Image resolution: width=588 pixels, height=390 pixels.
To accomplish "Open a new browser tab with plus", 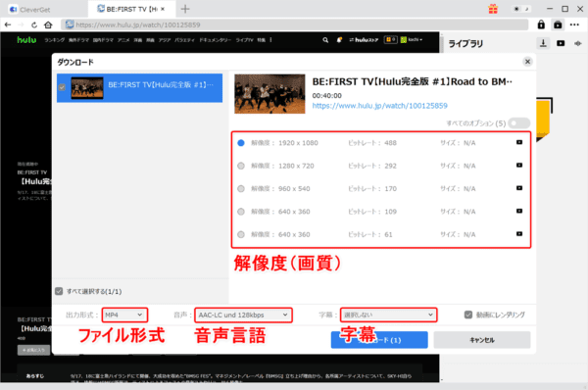I will (185, 9).
